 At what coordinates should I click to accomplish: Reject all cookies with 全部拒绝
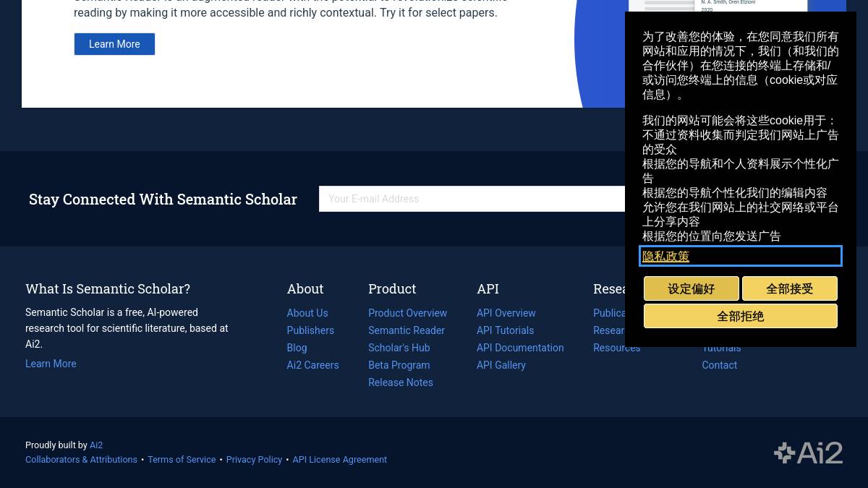coord(740,316)
